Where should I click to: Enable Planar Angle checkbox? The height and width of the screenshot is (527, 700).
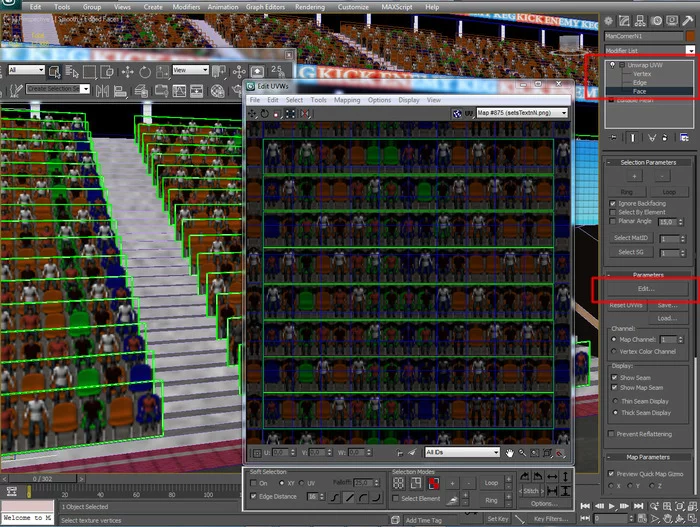coord(612,222)
